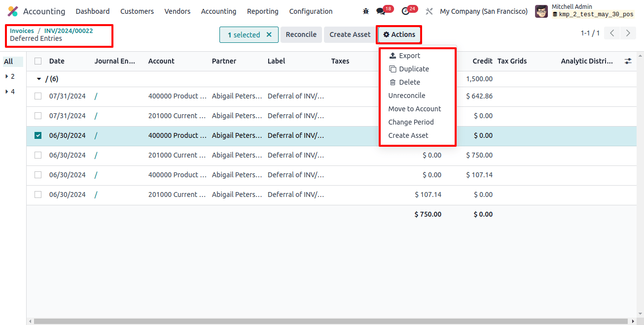644x325 pixels.
Task: Choose Create Asset in dropdown menu
Action: 408,135
